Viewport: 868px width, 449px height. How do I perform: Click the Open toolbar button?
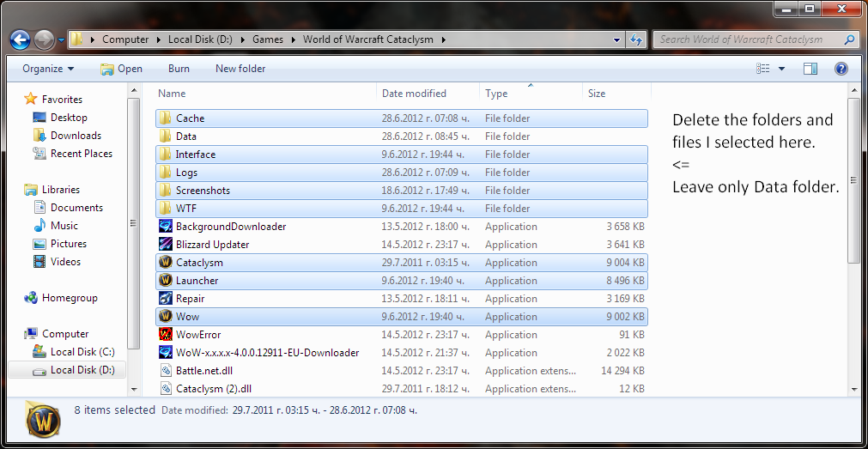tap(121, 69)
